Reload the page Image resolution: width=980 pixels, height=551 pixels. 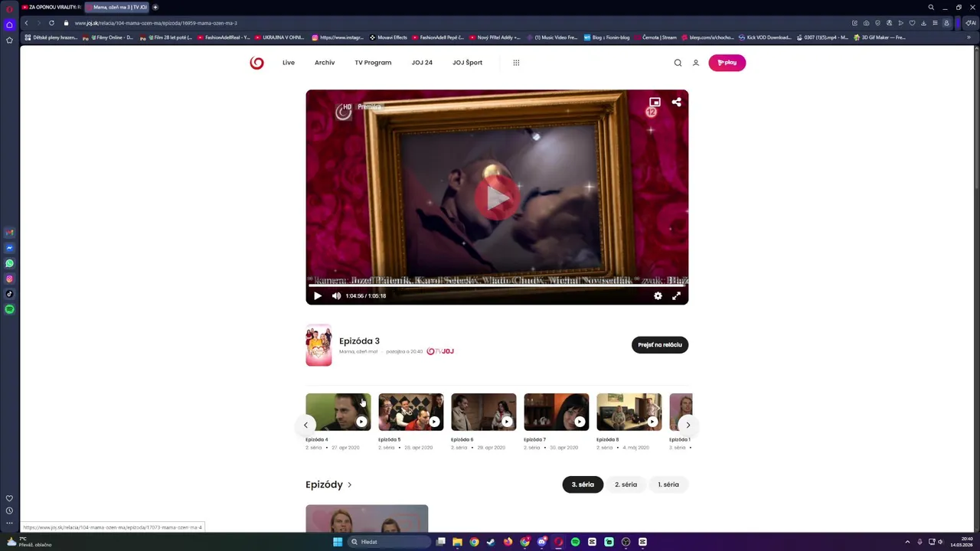click(51, 23)
